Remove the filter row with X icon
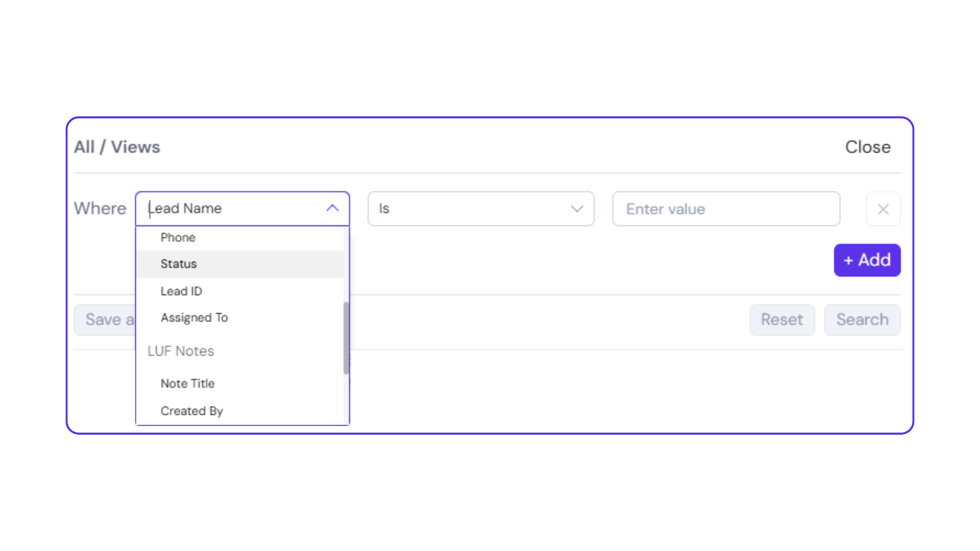 883,209
